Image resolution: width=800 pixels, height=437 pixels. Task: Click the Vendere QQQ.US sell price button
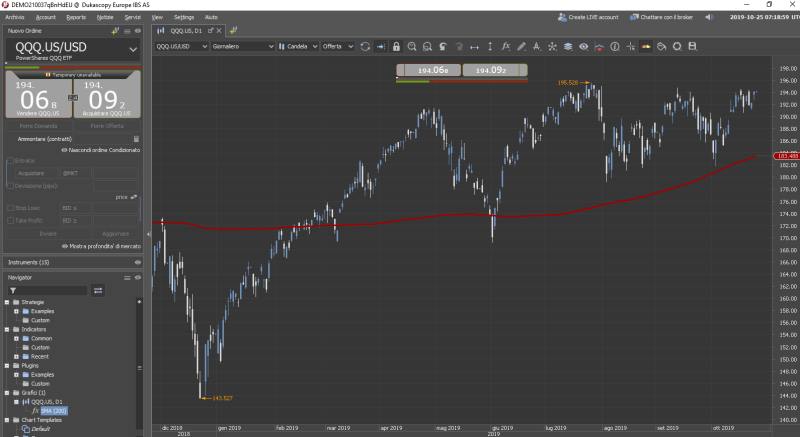pyautogui.click(x=36, y=101)
